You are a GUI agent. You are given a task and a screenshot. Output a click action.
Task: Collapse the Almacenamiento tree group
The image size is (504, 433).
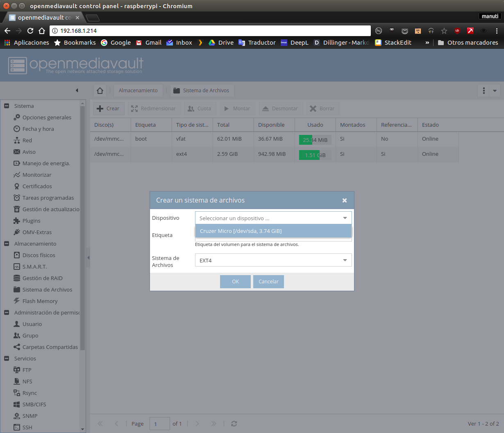(7, 244)
